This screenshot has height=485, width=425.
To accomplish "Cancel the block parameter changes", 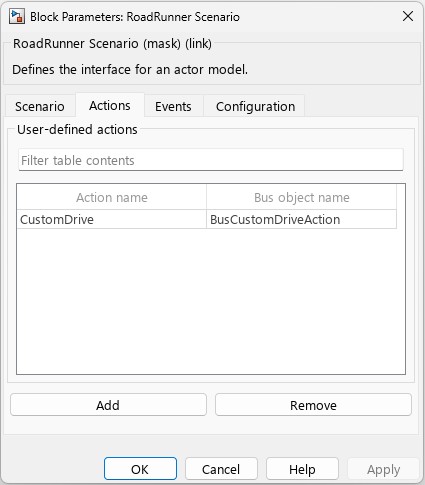I will pyautogui.click(x=221, y=469).
